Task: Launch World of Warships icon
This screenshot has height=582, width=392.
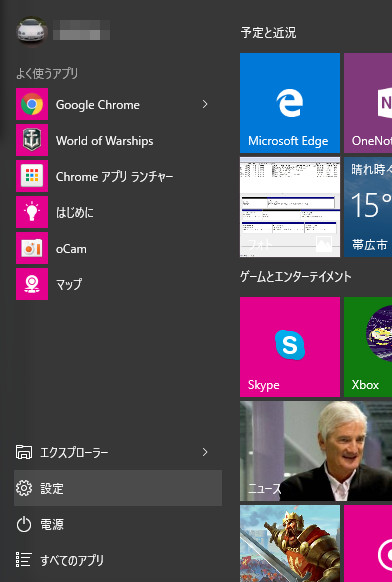Action: tap(32, 140)
